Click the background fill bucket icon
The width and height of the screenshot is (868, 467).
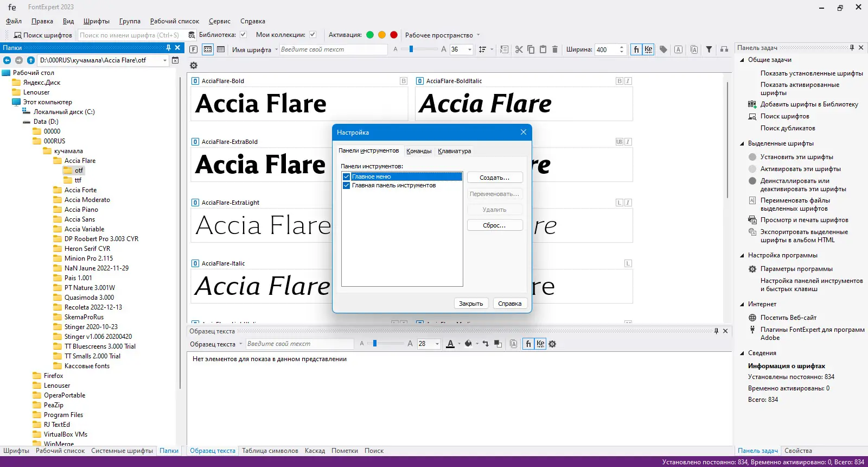click(468, 344)
